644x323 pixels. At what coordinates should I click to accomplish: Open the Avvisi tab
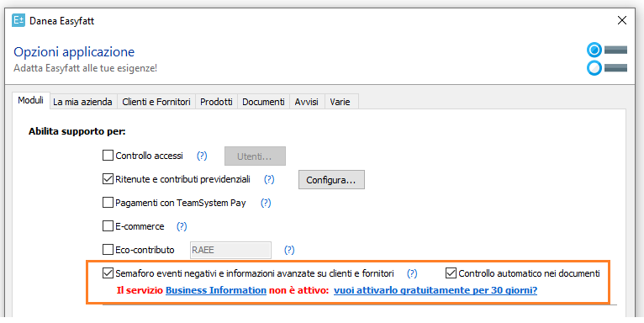(307, 102)
